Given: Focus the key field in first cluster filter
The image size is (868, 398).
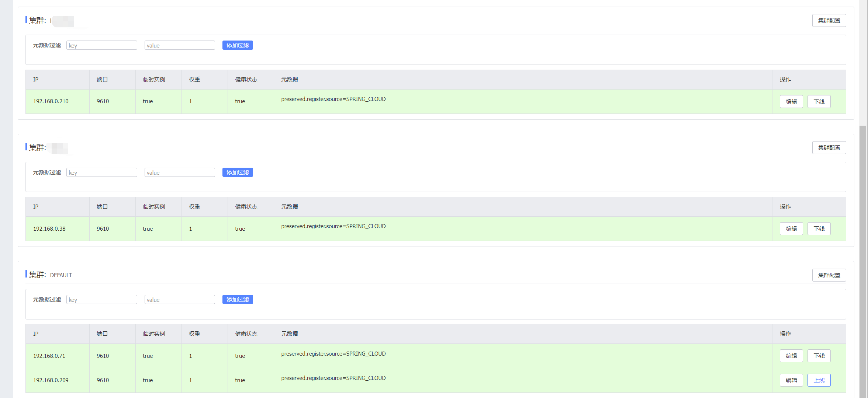Looking at the screenshot, I should pos(101,45).
